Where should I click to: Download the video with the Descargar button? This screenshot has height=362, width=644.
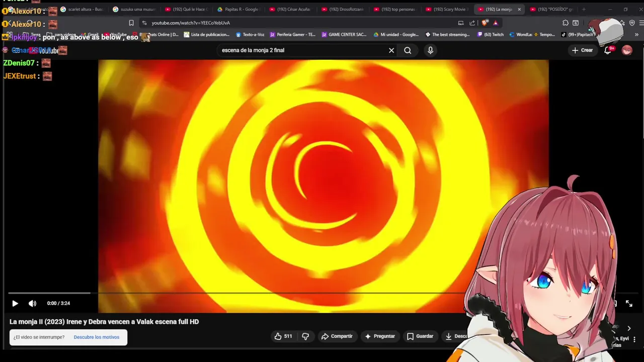456,336
